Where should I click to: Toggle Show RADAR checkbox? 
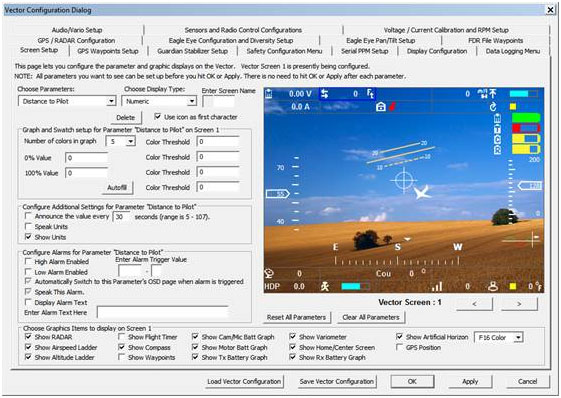(x=28, y=336)
